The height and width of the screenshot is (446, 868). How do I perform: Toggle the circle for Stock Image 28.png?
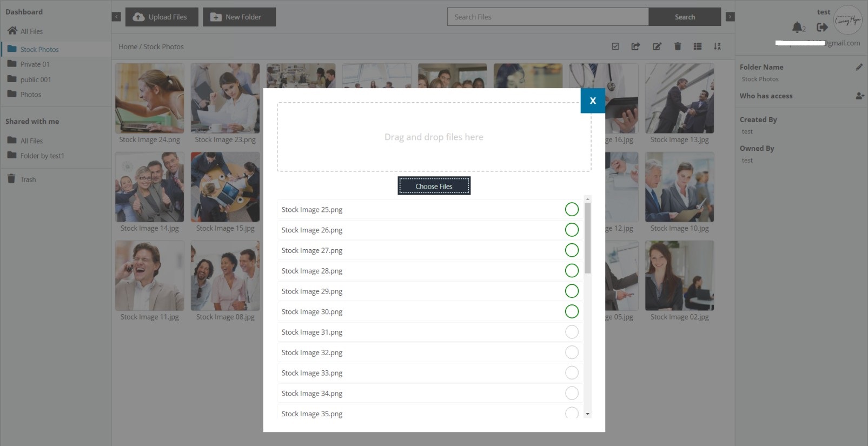[x=572, y=271]
